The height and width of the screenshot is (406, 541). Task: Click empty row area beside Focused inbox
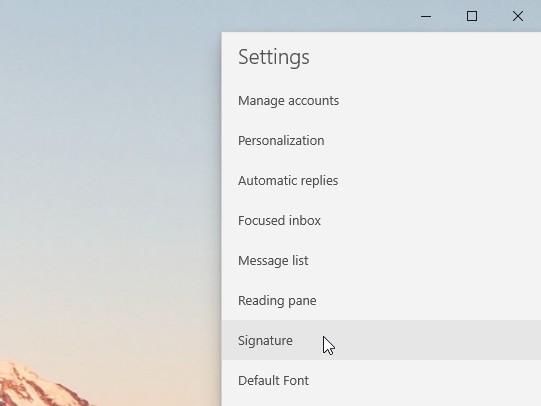click(431, 221)
